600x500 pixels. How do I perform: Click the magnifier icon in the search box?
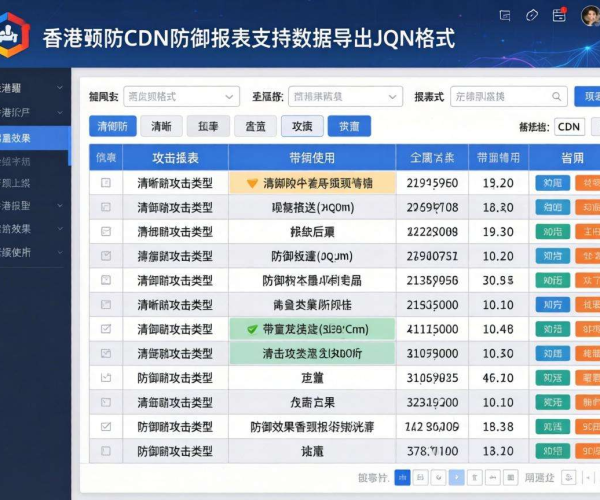556,96
